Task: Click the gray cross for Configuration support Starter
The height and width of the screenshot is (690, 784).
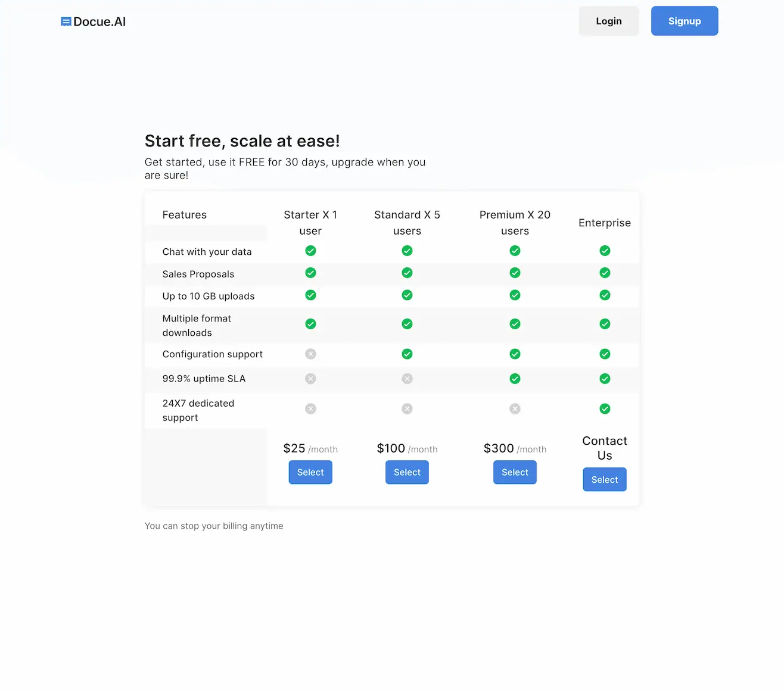Action: click(x=310, y=354)
